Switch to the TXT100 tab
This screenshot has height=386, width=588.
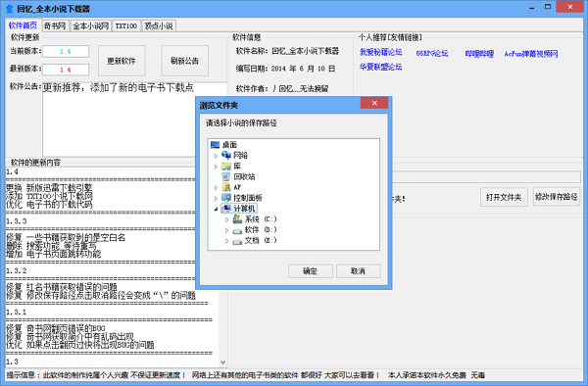[x=126, y=25]
